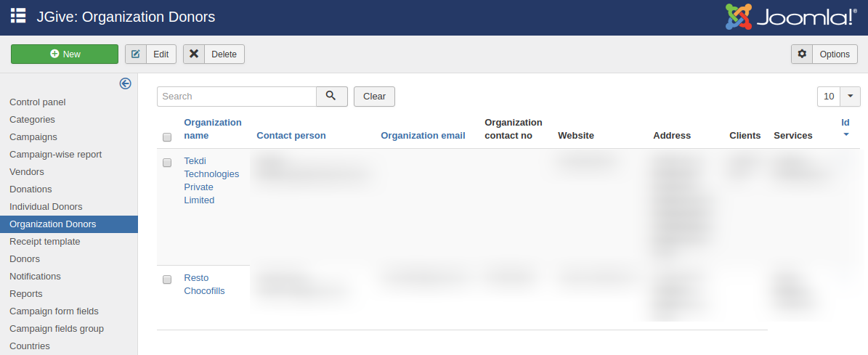Collapse sidebar with the arrow icon
This screenshot has height=355, width=868.
tap(125, 83)
